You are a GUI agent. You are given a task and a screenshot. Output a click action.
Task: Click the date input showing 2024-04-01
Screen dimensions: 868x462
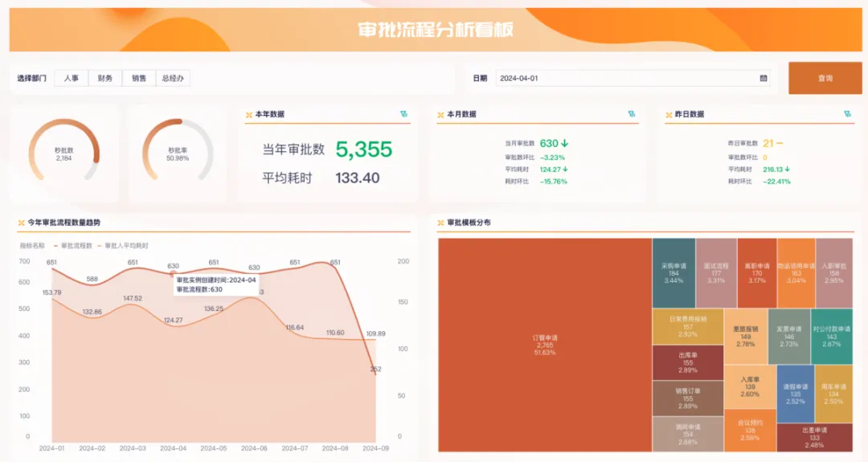pos(627,79)
